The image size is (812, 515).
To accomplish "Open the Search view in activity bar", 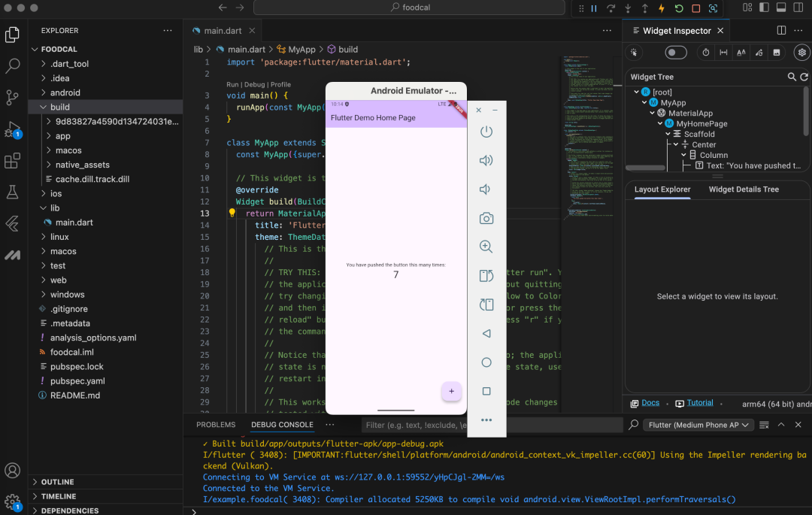I will click(x=13, y=65).
